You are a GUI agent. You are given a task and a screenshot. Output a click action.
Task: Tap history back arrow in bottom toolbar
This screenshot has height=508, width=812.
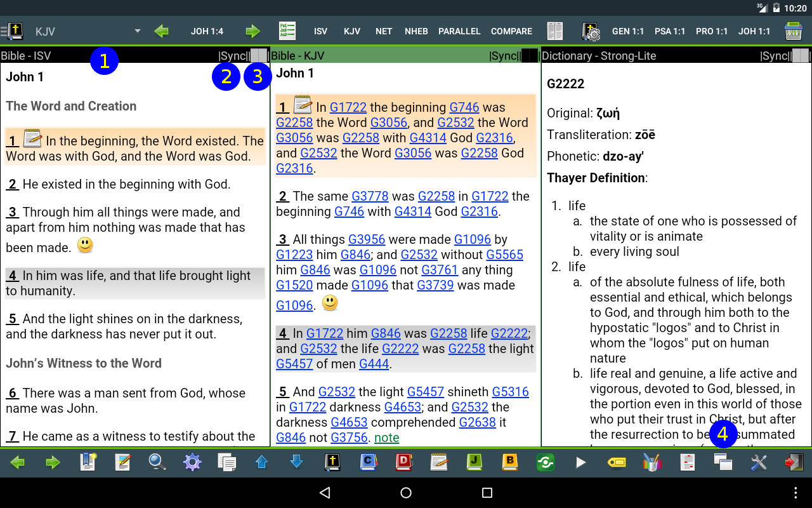tap(18, 462)
